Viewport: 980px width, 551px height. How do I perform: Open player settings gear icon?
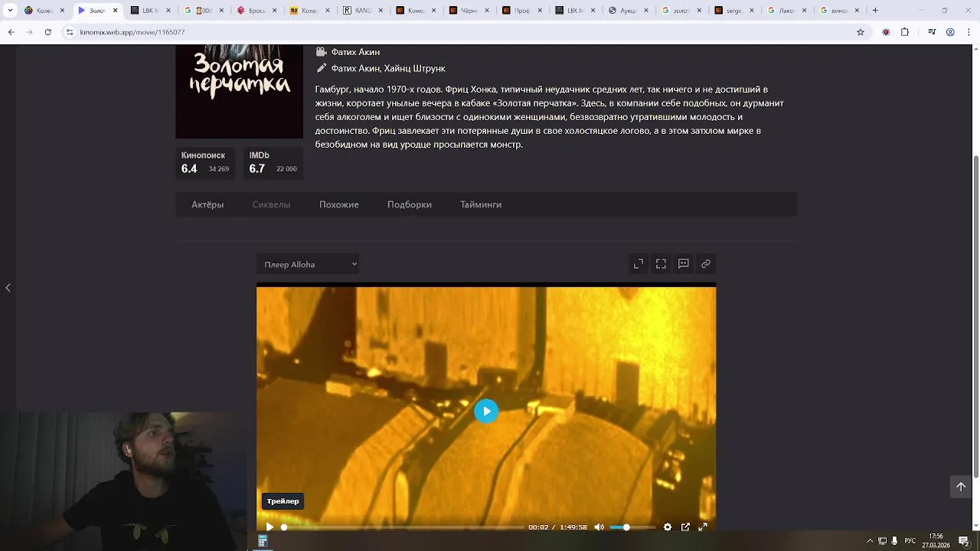(668, 527)
